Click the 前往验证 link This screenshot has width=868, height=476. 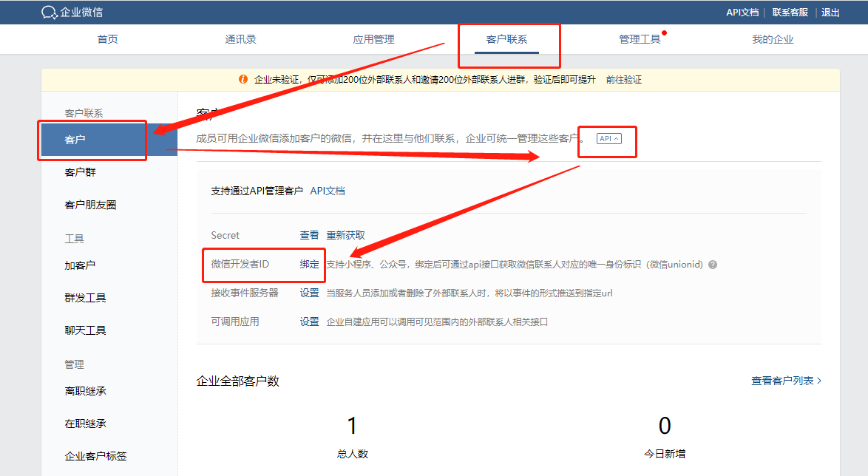coord(624,80)
